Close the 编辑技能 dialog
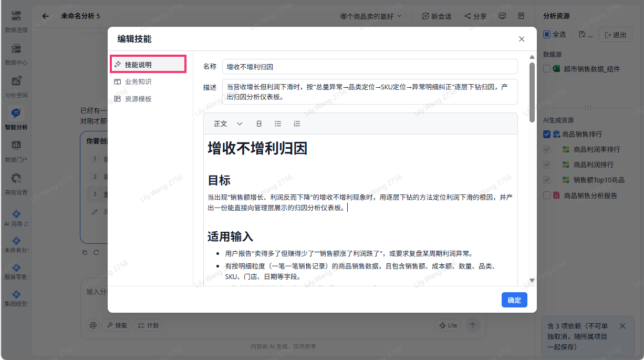This screenshot has height=360, width=644. pyautogui.click(x=522, y=39)
